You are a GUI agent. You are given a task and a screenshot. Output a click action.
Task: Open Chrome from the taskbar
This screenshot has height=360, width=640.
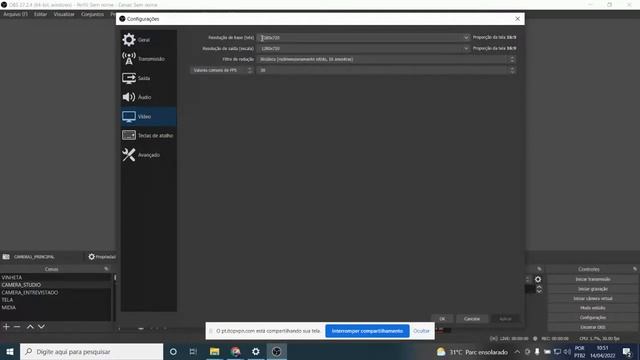236,352
